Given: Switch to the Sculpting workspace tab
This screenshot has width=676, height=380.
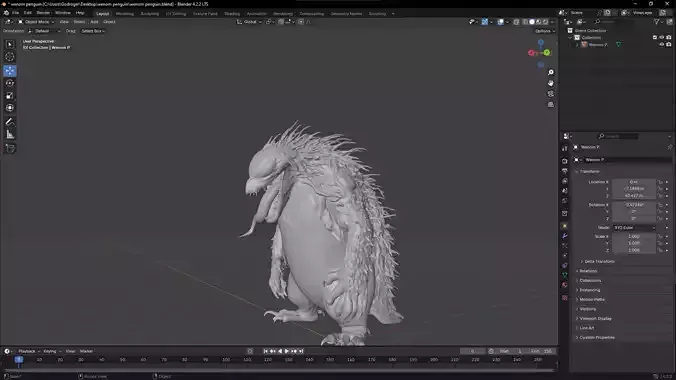Looking at the screenshot, I should click(x=150, y=14).
